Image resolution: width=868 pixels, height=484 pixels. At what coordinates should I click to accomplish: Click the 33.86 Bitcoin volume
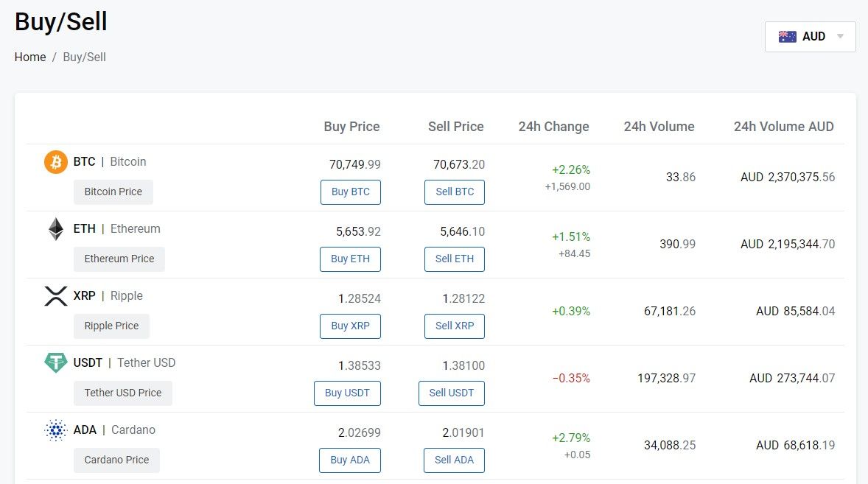[680, 177]
